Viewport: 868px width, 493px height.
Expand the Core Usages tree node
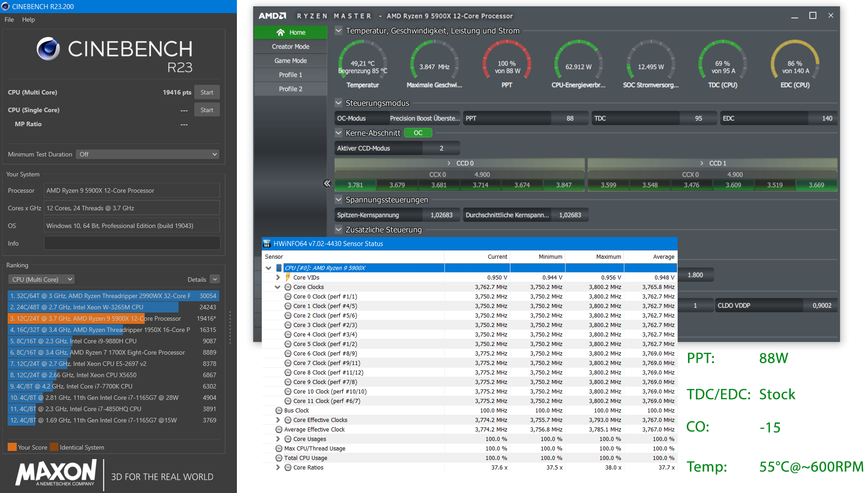tap(278, 439)
